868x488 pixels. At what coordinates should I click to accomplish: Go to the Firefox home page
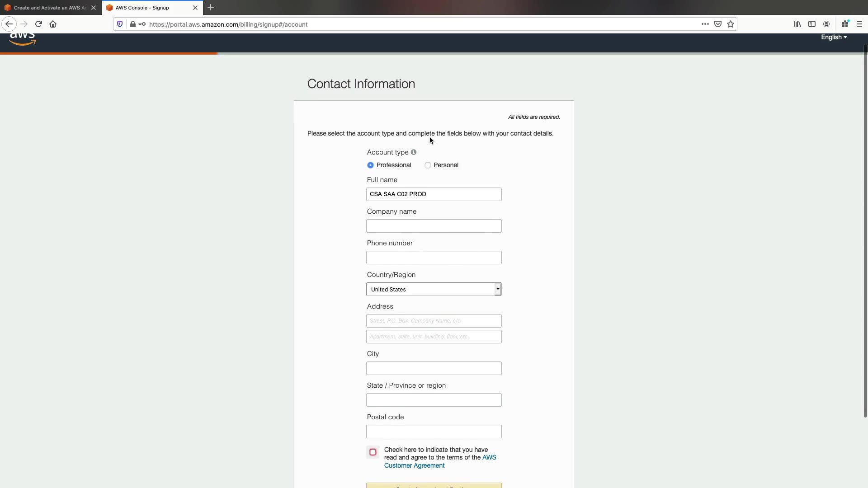(53, 24)
